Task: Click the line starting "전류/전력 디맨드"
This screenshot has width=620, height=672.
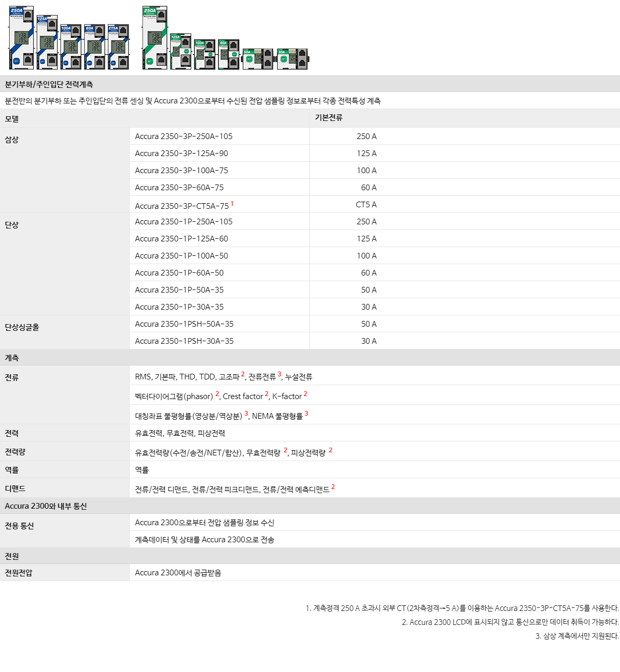Action: tap(235, 489)
